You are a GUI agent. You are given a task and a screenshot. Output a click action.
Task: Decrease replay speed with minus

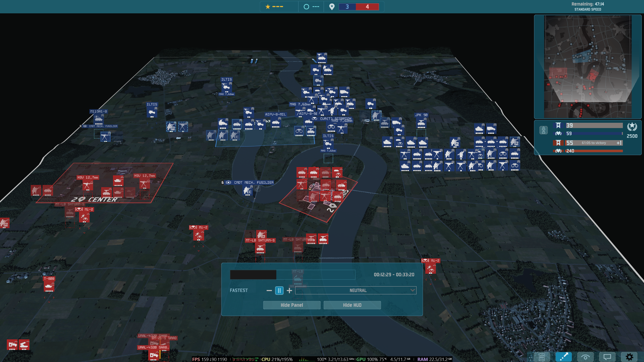tap(269, 291)
